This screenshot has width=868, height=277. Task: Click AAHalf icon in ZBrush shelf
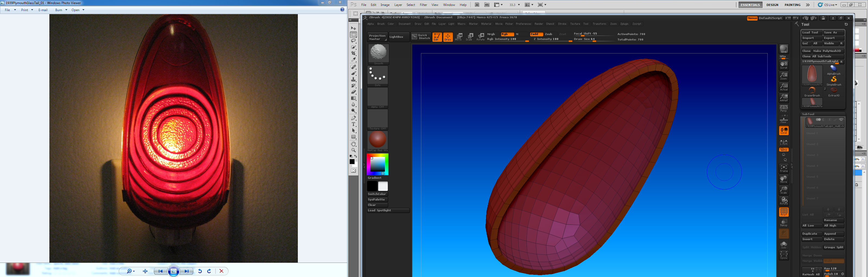click(784, 97)
